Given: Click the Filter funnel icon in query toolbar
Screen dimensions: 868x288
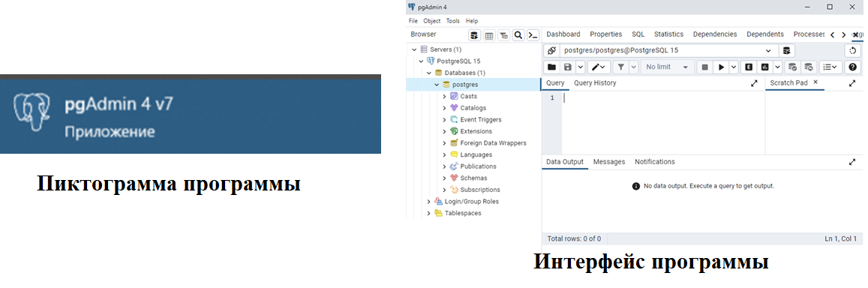Looking at the screenshot, I should point(620,67).
